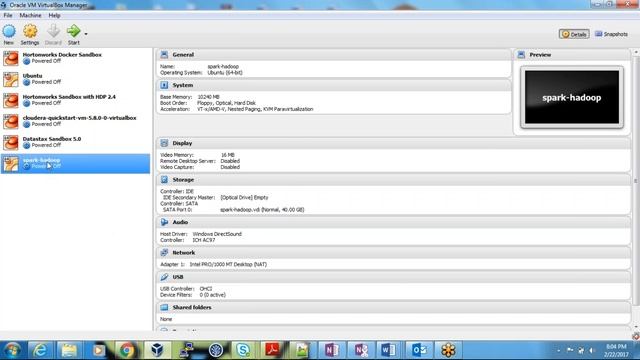Click '10240 MB' base memory value
Image resolution: width=640 pixels, height=360 pixels.
tap(208, 97)
